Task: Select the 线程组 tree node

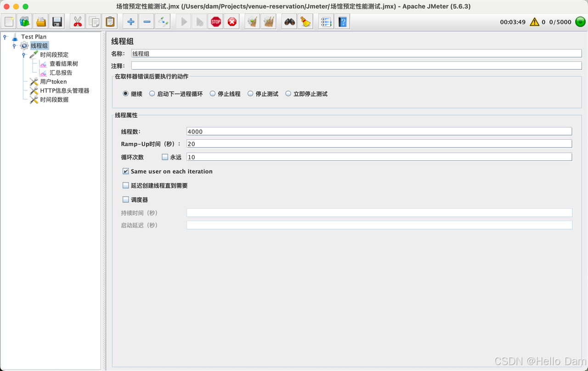Action: 39,46
